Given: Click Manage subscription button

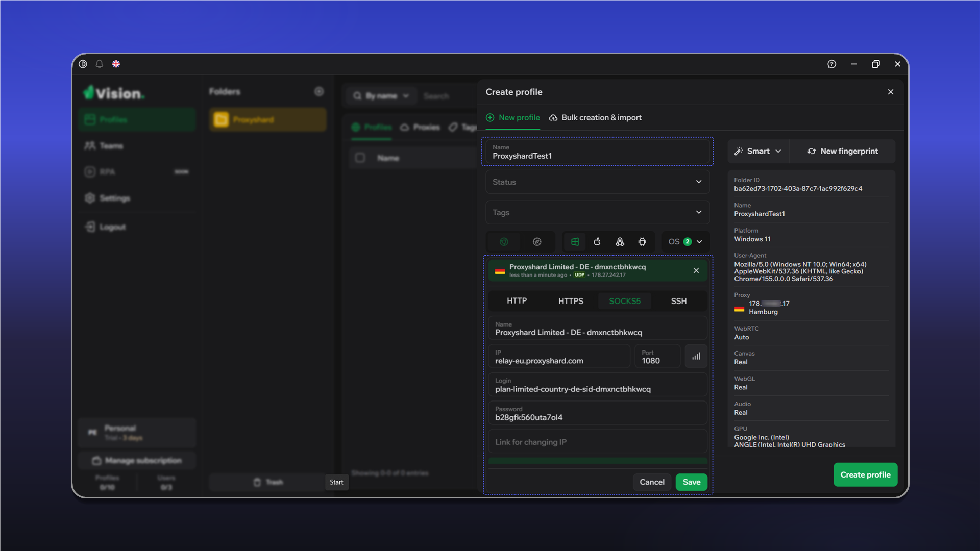Looking at the screenshot, I should [137, 460].
